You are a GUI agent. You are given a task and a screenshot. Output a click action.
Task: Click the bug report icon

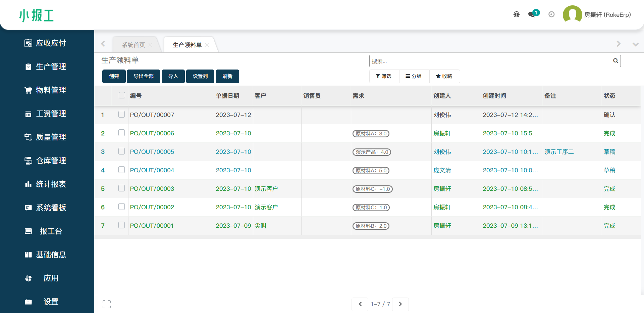coord(517,14)
